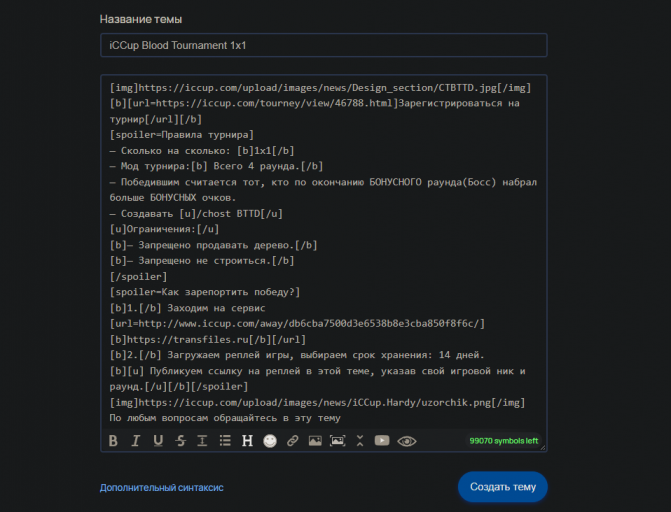Image resolution: width=671 pixels, height=512 pixels.
Task: Insert a spoiler with the collapse-arrows icon
Action: click(x=360, y=441)
